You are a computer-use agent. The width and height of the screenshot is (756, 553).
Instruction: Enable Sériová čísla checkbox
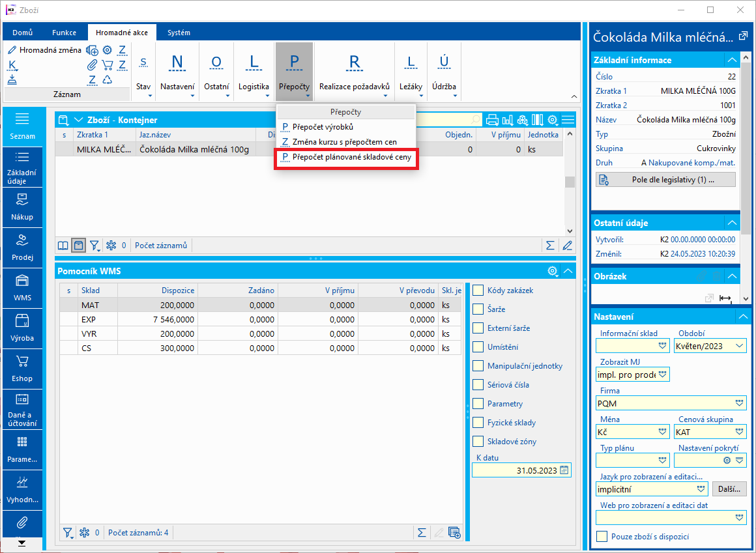pos(478,385)
